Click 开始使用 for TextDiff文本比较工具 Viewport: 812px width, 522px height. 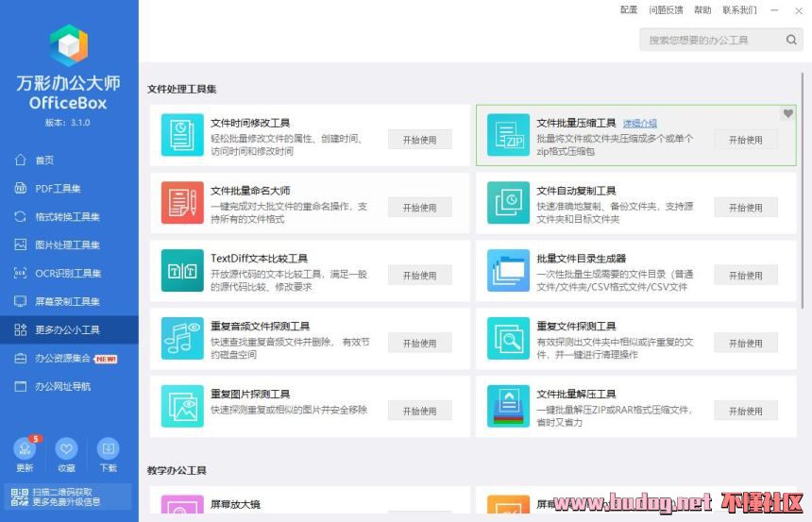[420, 276]
